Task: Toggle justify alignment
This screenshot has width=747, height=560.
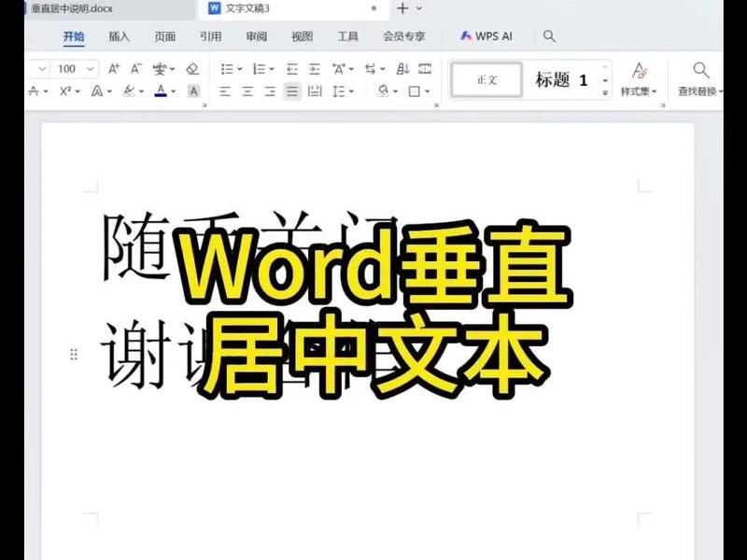Action: point(292,91)
